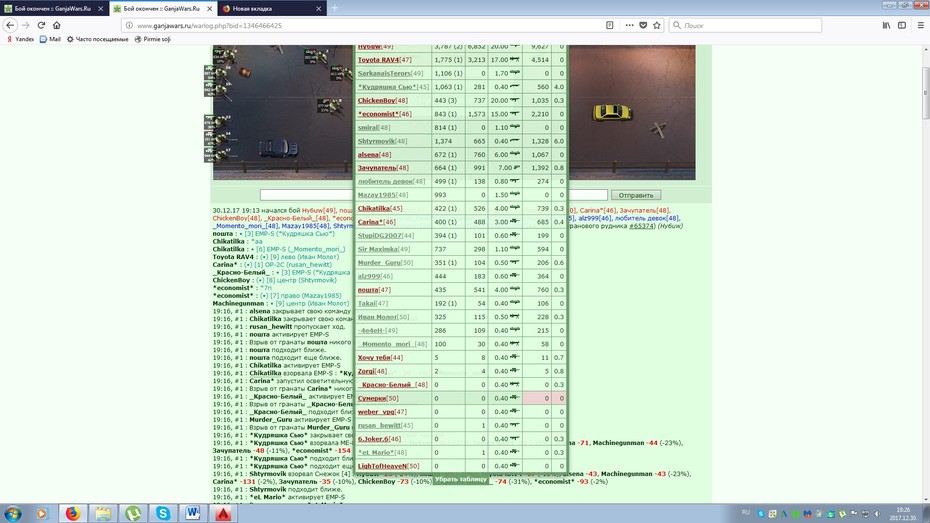Open mine link #65374 in battle log
This screenshot has width=930, height=523.
641,226
